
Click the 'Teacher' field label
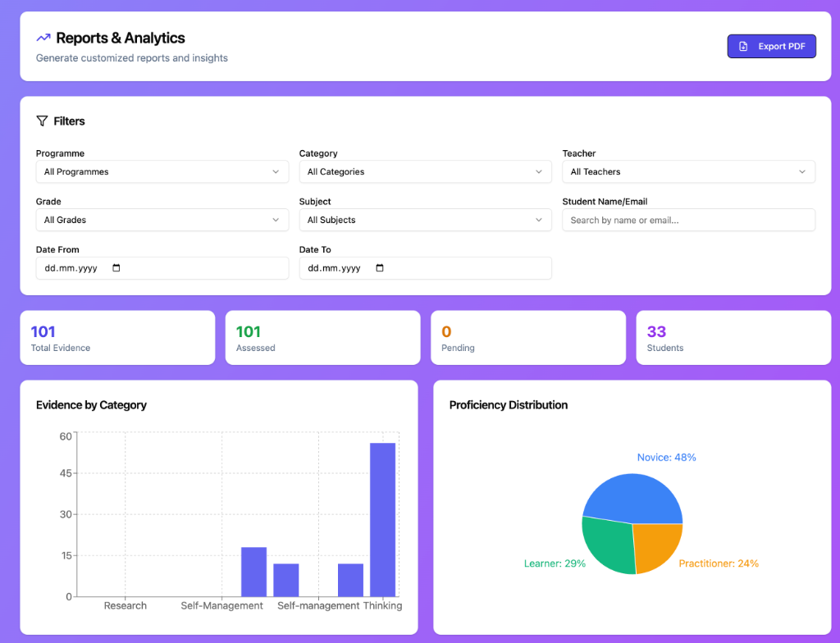[x=579, y=153]
